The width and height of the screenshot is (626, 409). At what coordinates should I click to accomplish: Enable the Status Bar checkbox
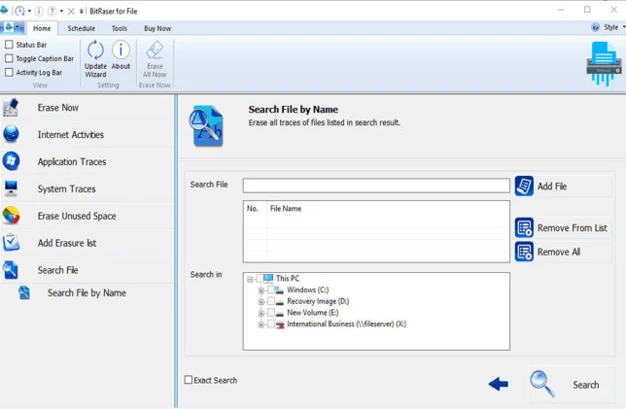click(x=9, y=44)
